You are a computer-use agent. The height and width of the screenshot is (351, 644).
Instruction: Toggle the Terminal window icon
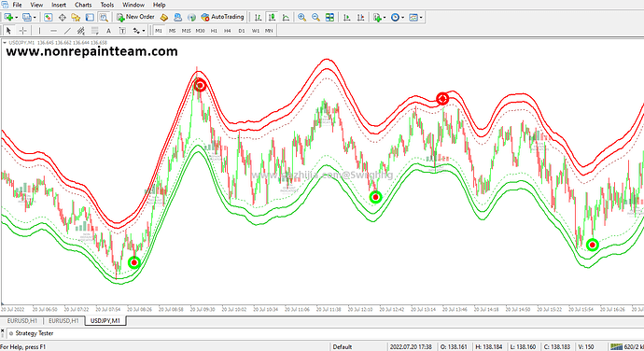(90, 17)
